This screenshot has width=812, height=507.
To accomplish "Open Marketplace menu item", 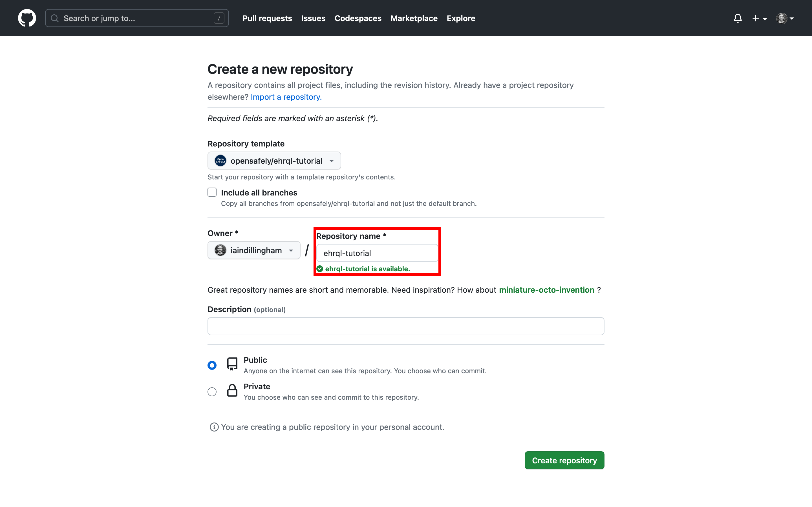I will 414,18.
